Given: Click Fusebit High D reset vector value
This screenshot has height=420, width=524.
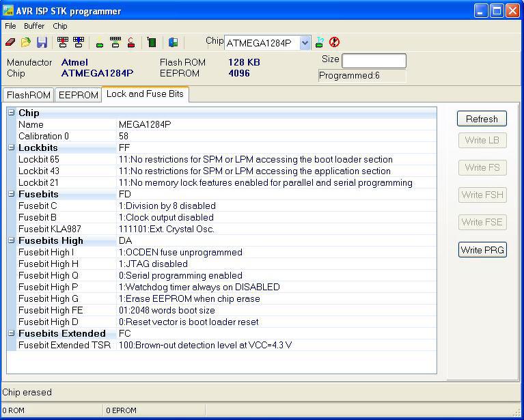Looking at the screenshot, I should click(189, 322).
